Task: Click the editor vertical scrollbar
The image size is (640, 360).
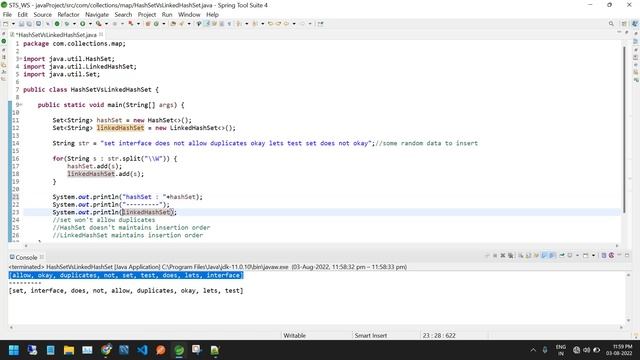Action: tap(624, 129)
